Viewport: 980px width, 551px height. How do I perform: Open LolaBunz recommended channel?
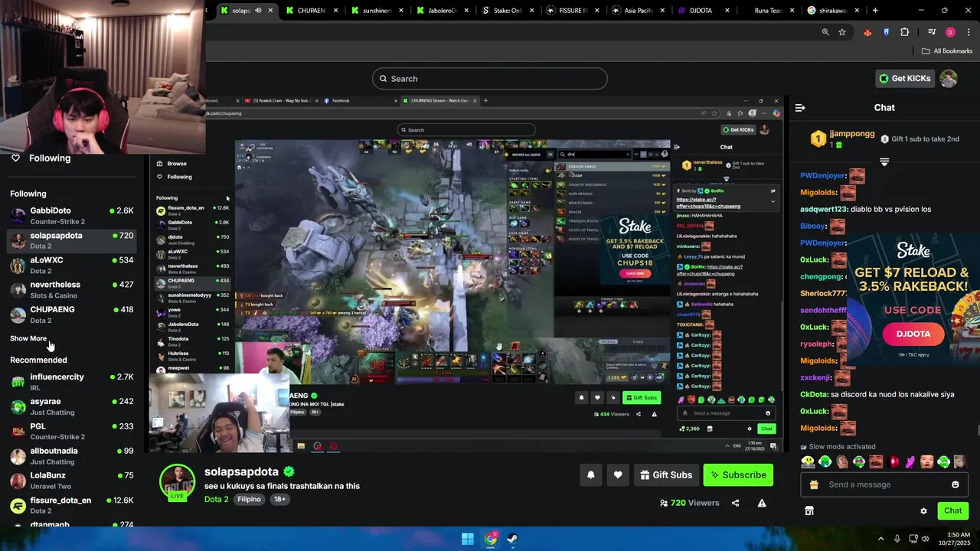[x=72, y=481]
